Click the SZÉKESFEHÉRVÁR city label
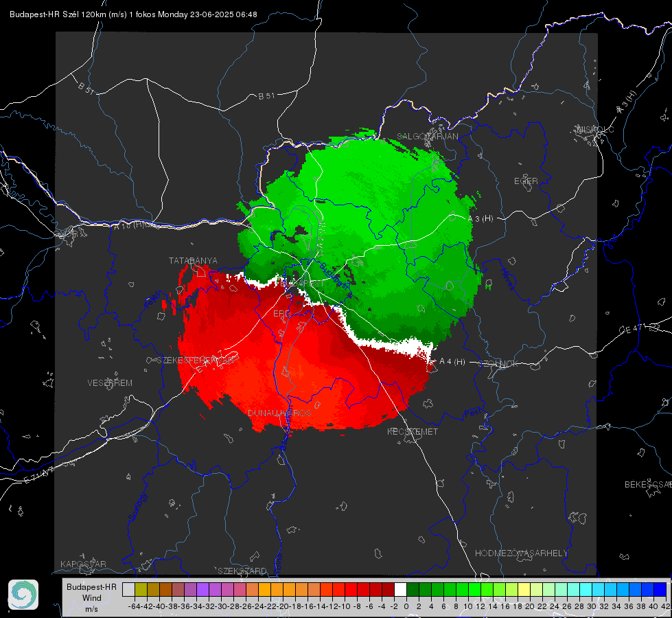 [196, 360]
